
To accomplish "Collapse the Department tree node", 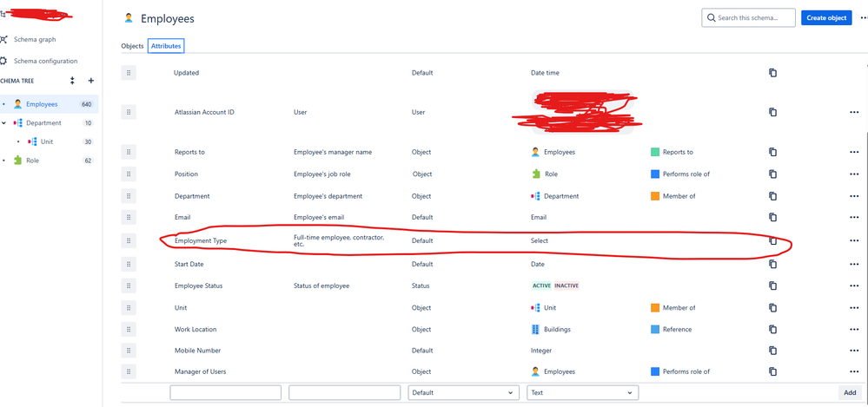I will tap(3, 122).
